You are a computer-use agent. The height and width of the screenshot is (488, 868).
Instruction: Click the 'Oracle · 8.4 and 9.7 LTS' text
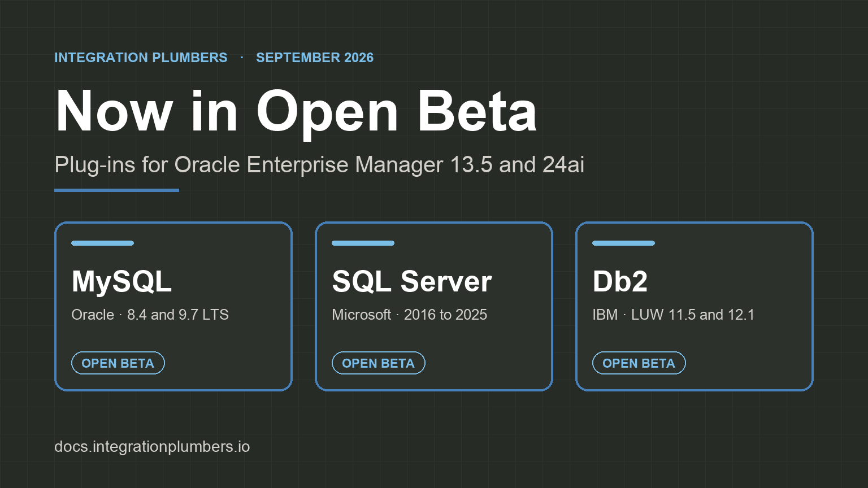[x=150, y=315]
